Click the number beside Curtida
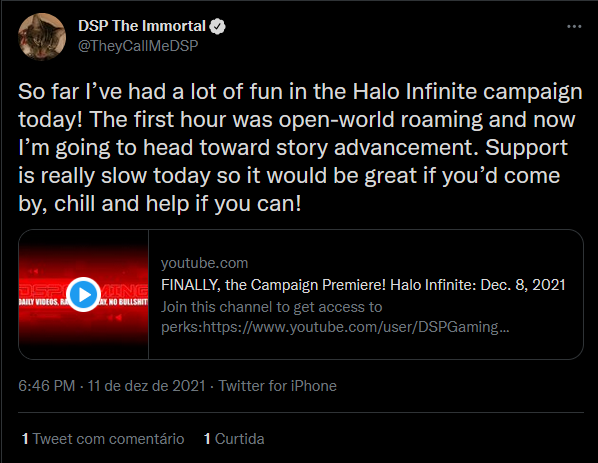This screenshot has height=463, width=598. 207,439
